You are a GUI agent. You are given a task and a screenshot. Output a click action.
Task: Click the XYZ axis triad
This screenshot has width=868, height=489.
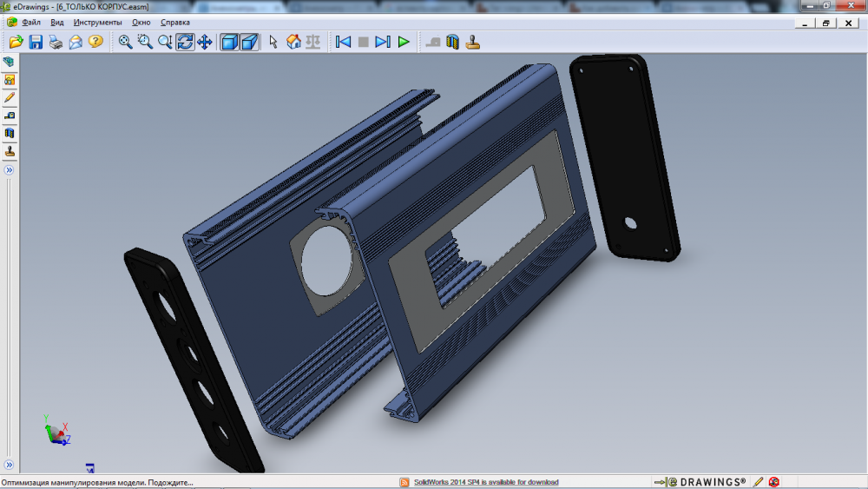57,430
